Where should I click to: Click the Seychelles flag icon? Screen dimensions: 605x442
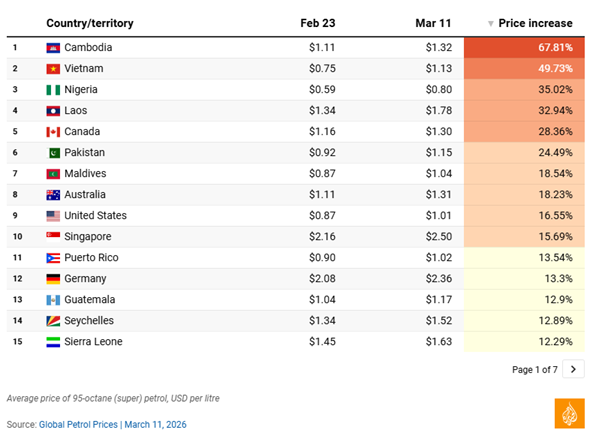tap(53, 321)
